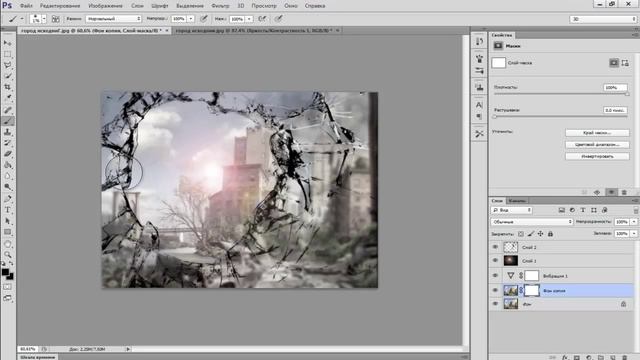Toggle lock transparent pixels
Viewport: 640px width, 360px height.
tap(521, 234)
